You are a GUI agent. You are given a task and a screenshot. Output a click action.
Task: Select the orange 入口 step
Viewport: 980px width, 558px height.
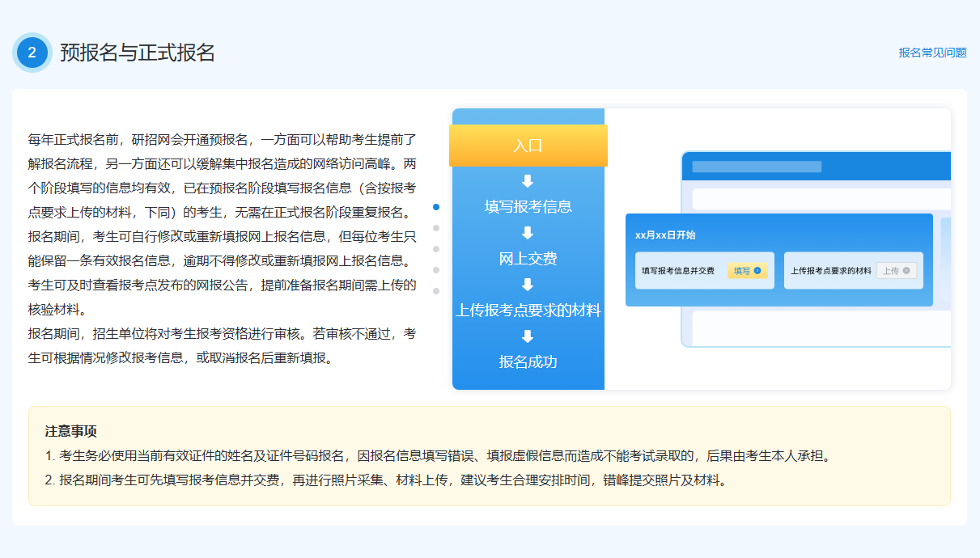[528, 146]
